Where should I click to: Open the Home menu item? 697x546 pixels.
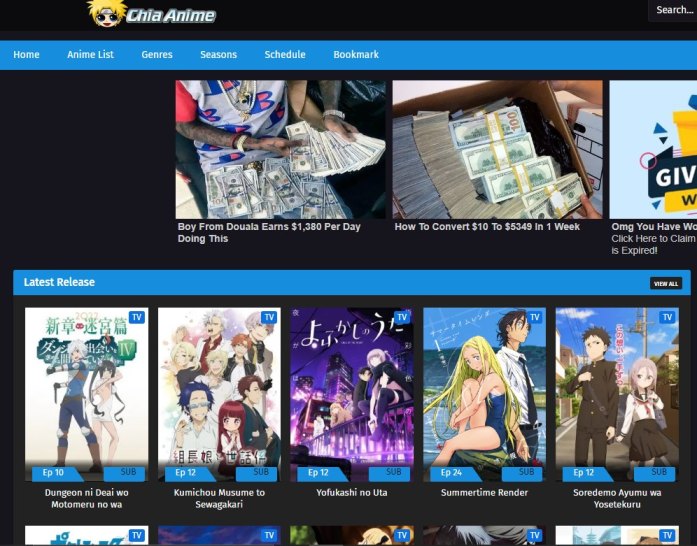tap(26, 55)
